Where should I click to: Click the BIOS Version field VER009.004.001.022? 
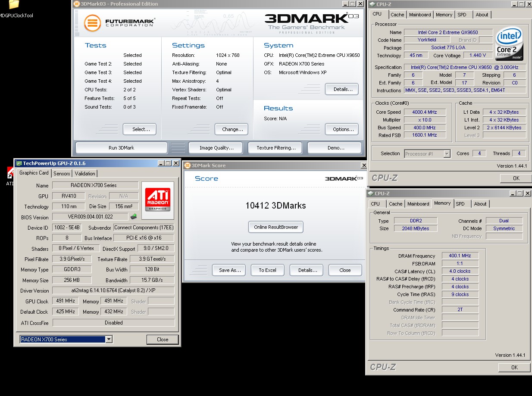(x=90, y=217)
